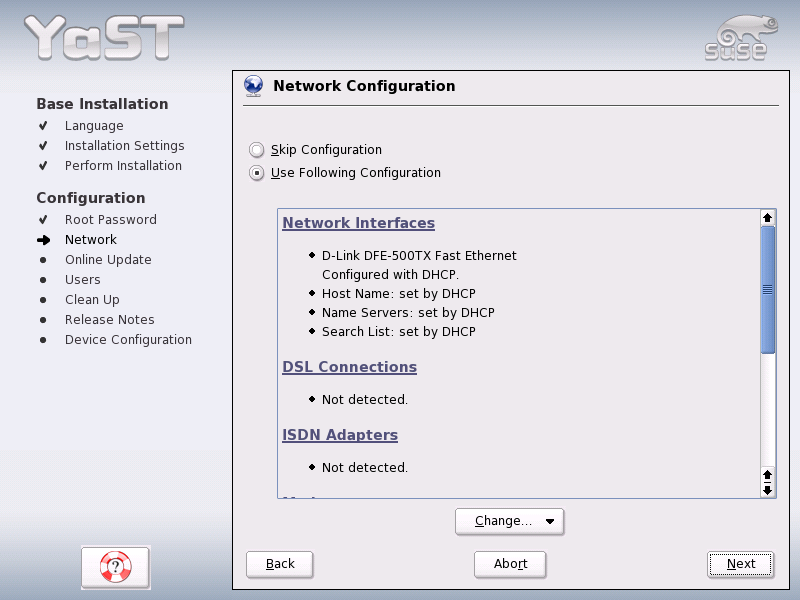Click 'Search List: set by DHCP' entry
Viewport: 800px width, 600px height.
pyautogui.click(x=398, y=332)
